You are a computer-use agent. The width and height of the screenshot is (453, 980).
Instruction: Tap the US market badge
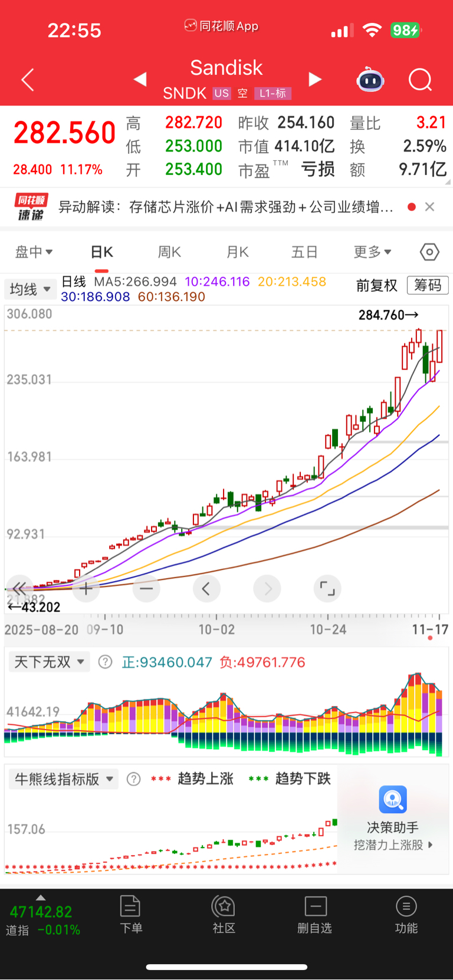222,93
